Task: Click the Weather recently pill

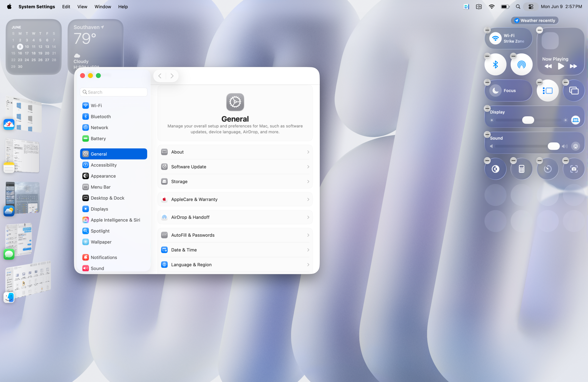Action: coord(534,21)
